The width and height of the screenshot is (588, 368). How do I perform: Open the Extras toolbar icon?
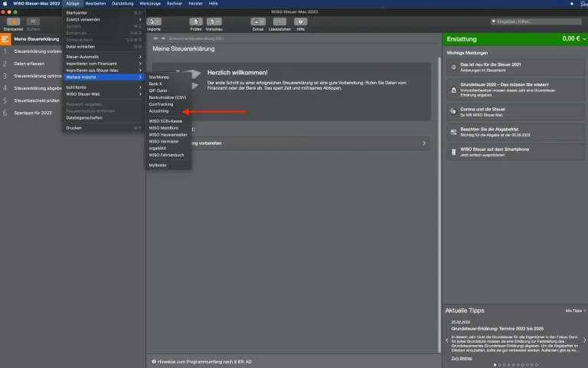click(258, 23)
